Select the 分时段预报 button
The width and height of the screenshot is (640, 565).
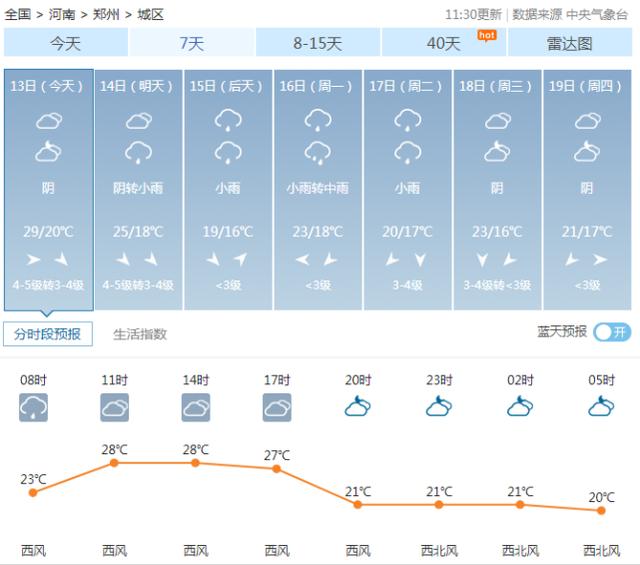pos(48,334)
